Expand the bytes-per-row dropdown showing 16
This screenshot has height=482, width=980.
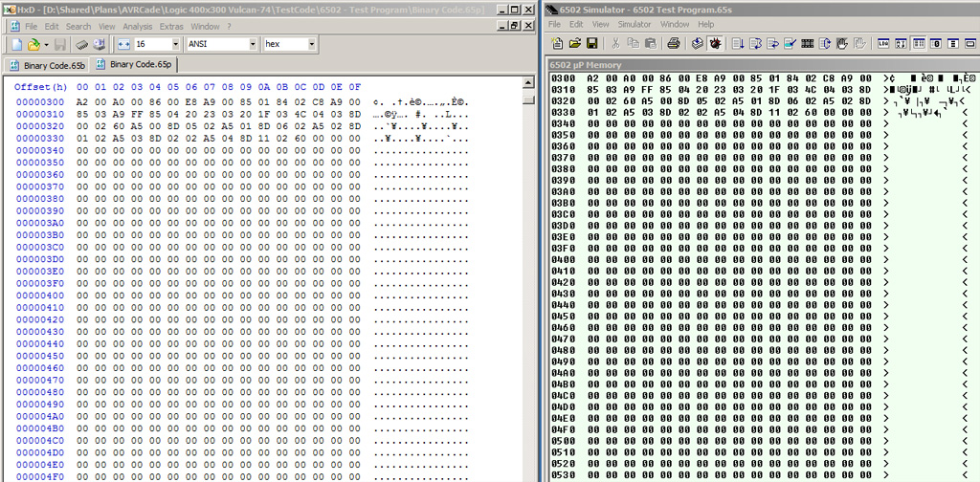click(x=175, y=45)
